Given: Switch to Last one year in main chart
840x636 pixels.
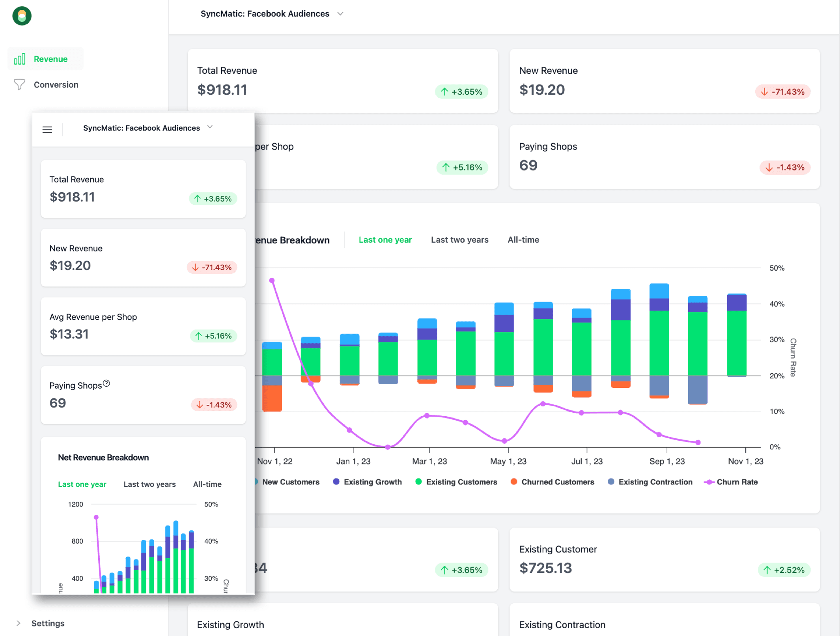Looking at the screenshot, I should 385,239.
